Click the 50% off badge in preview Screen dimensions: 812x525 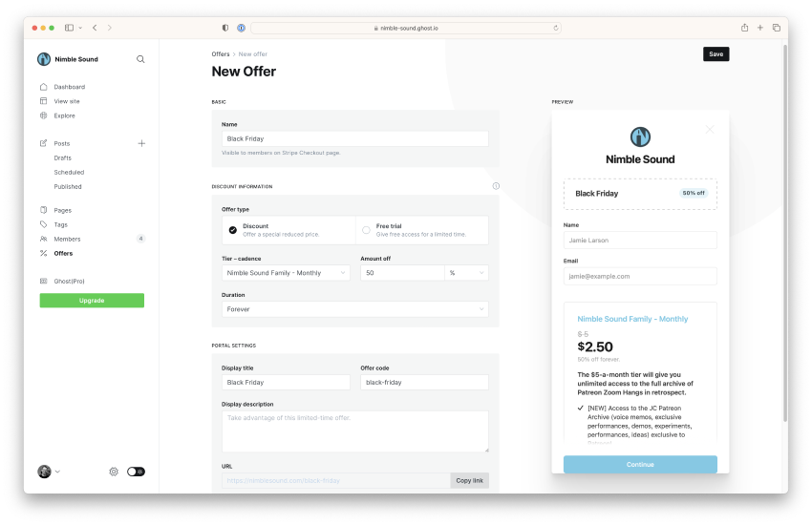pos(694,193)
